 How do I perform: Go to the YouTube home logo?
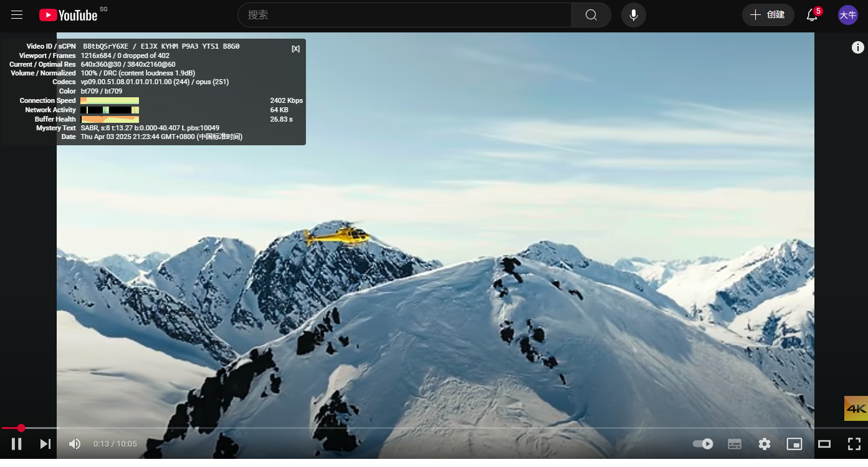tap(69, 15)
